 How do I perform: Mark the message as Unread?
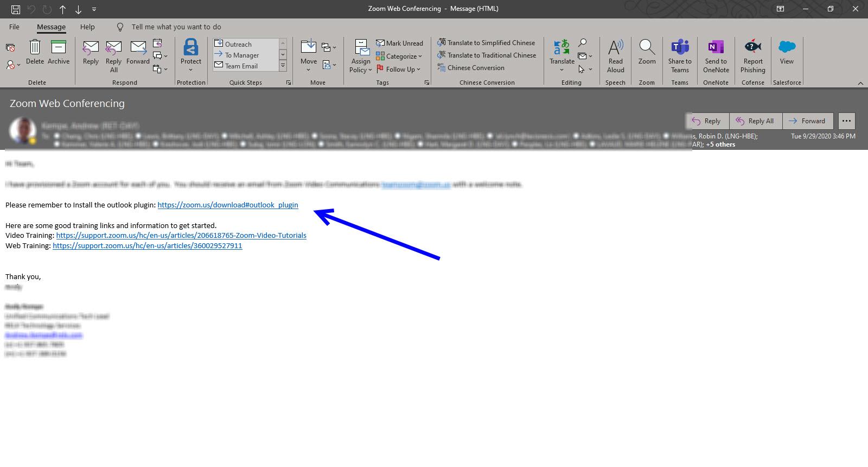399,43
